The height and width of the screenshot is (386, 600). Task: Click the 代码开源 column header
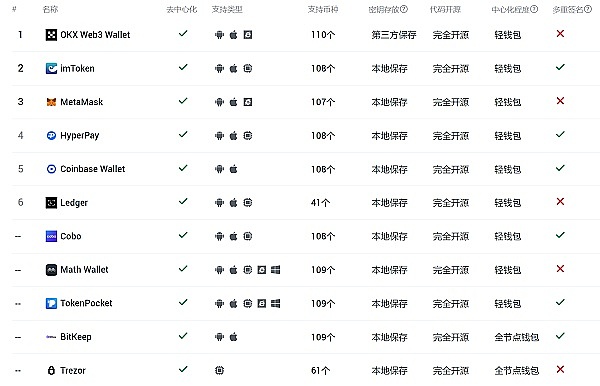(445, 9)
